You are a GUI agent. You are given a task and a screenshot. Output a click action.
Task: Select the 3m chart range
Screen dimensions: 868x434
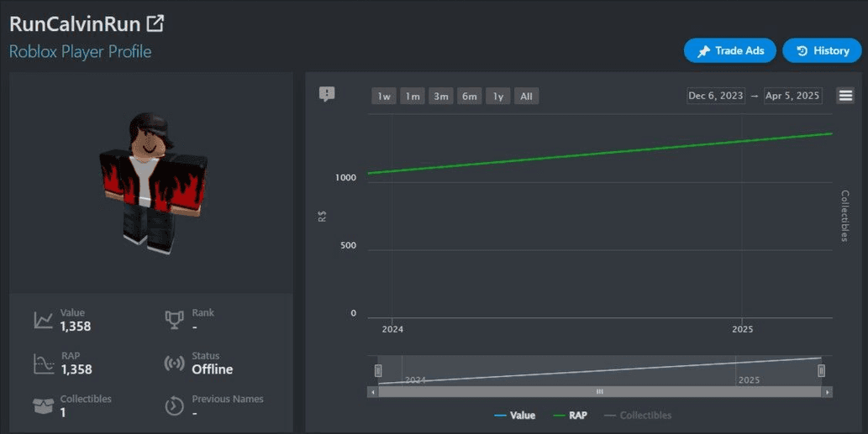(x=440, y=97)
